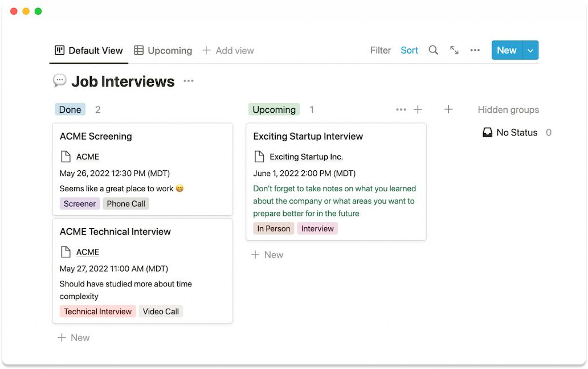Add a new group with the plus icon

(x=448, y=109)
